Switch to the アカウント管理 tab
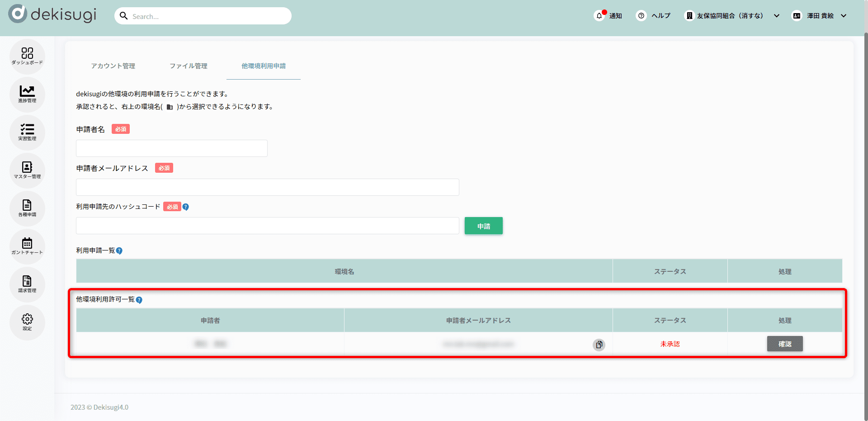The height and width of the screenshot is (421, 868). point(113,66)
